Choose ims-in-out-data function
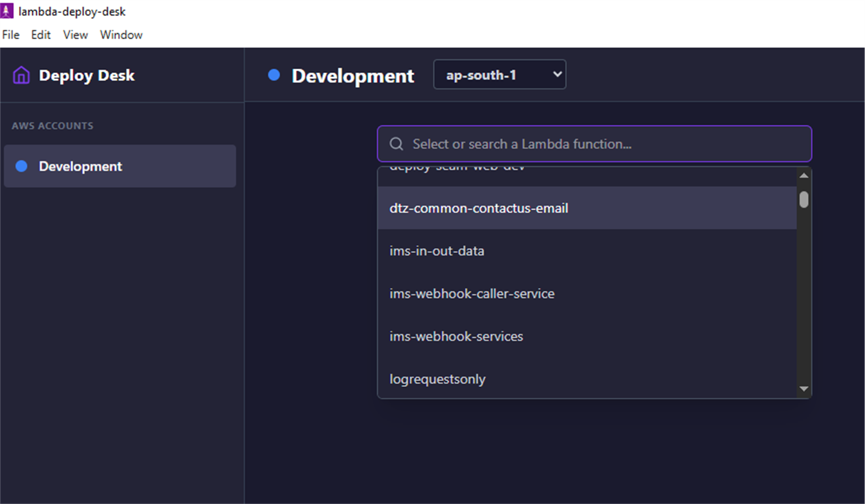The image size is (865, 504). (x=587, y=251)
